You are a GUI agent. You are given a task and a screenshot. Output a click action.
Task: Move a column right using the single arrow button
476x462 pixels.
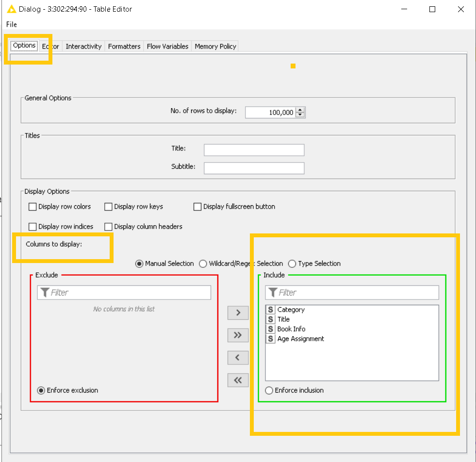click(238, 313)
